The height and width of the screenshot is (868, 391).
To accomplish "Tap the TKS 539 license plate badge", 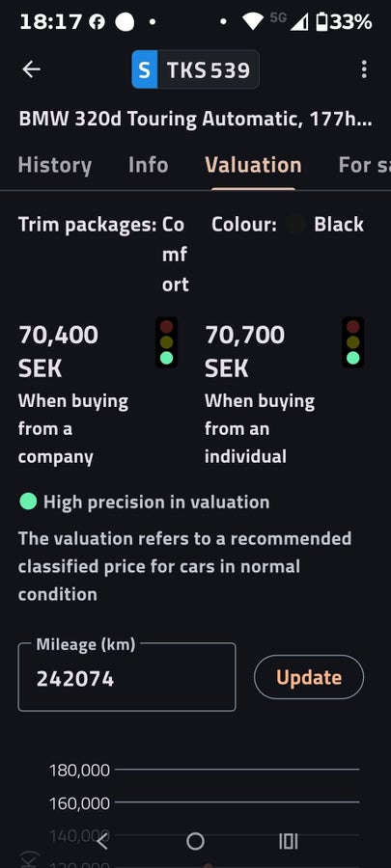I will [x=195, y=69].
